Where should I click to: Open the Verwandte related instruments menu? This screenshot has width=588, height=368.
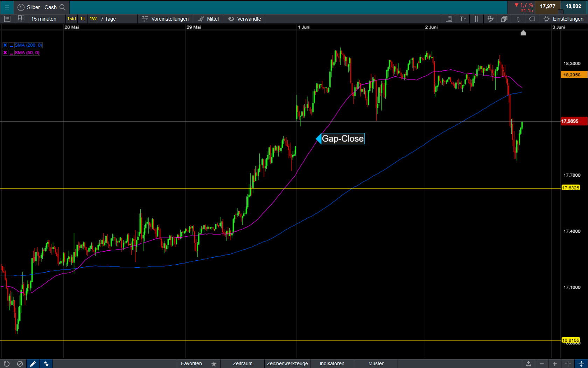coord(245,19)
